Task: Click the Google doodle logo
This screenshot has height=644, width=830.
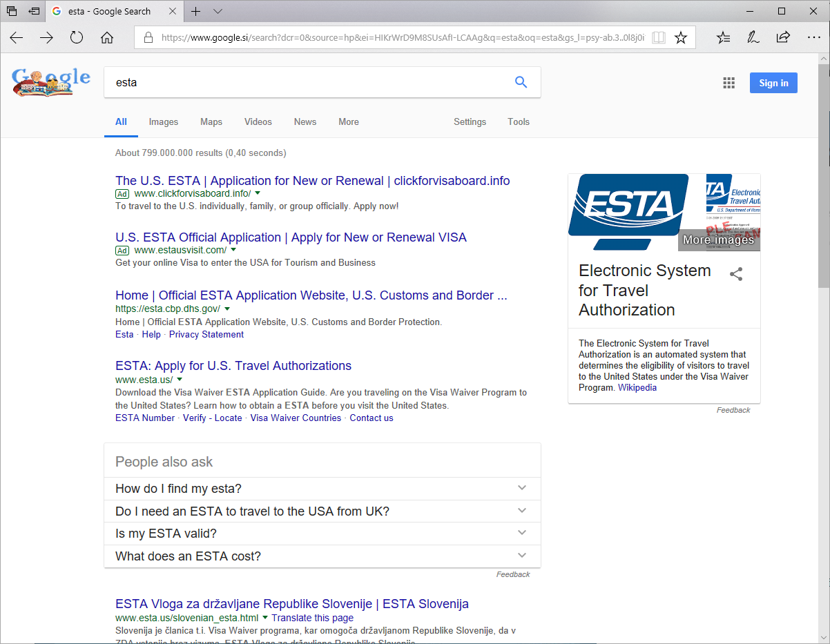Action: point(51,82)
